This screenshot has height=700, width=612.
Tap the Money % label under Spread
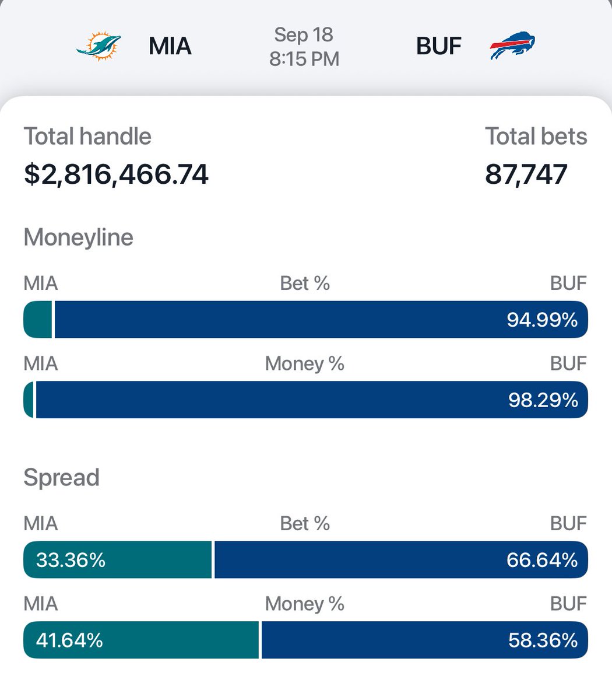305,604
